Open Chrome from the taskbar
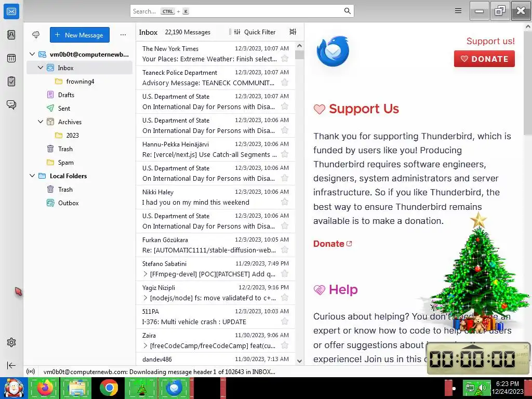The height and width of the screenshot is (399, 532). (109, 388)
